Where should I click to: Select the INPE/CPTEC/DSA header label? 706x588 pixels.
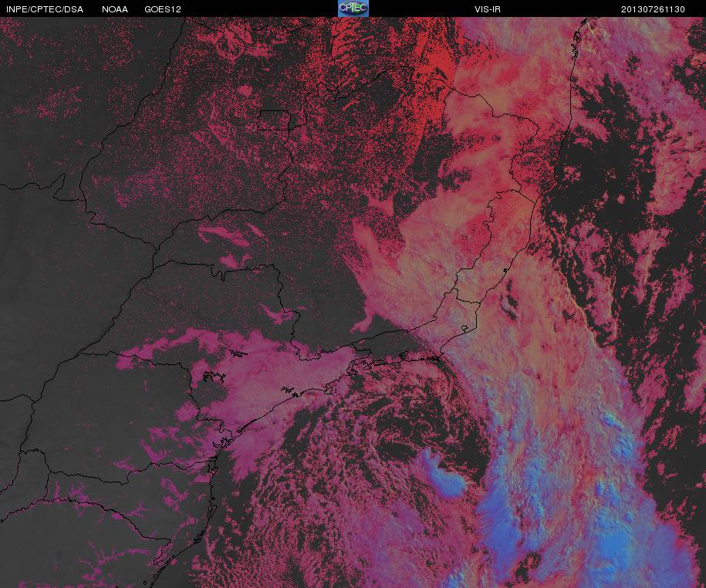point(45,9)
